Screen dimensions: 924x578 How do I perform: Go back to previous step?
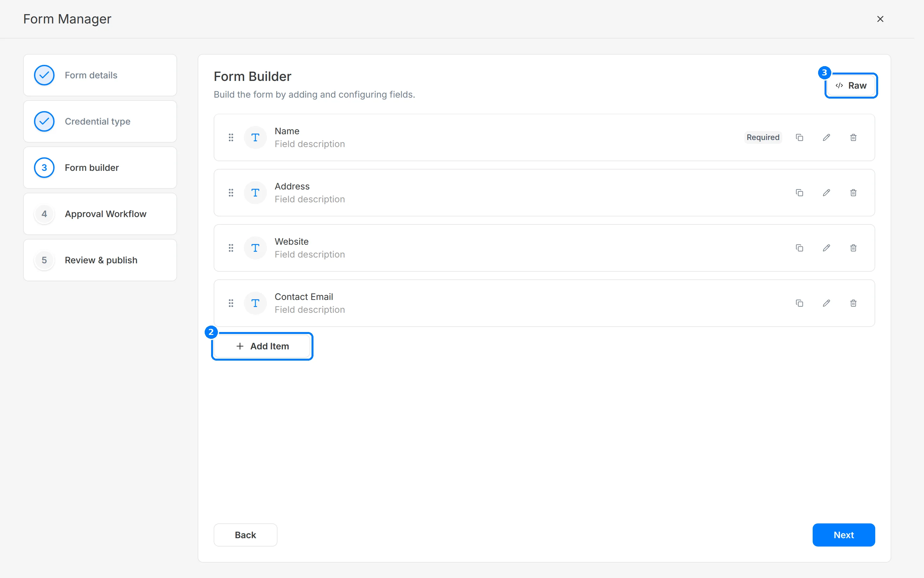point(245,535)
